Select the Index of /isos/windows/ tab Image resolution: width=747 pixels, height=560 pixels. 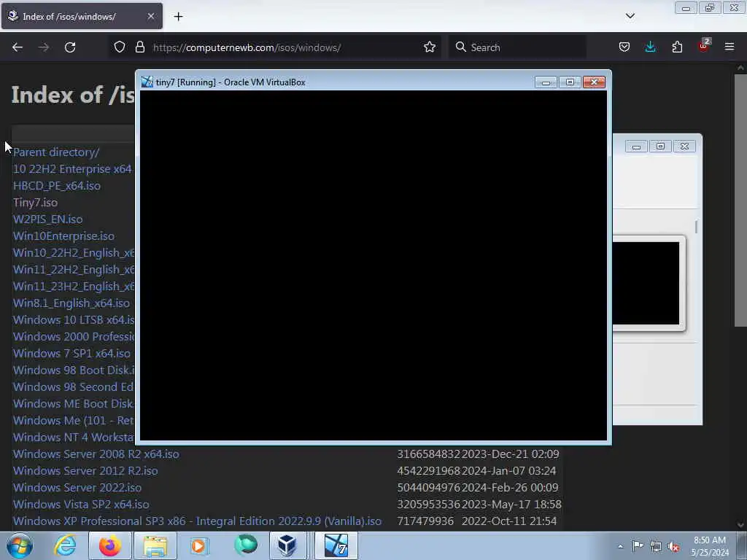point(82,16)
